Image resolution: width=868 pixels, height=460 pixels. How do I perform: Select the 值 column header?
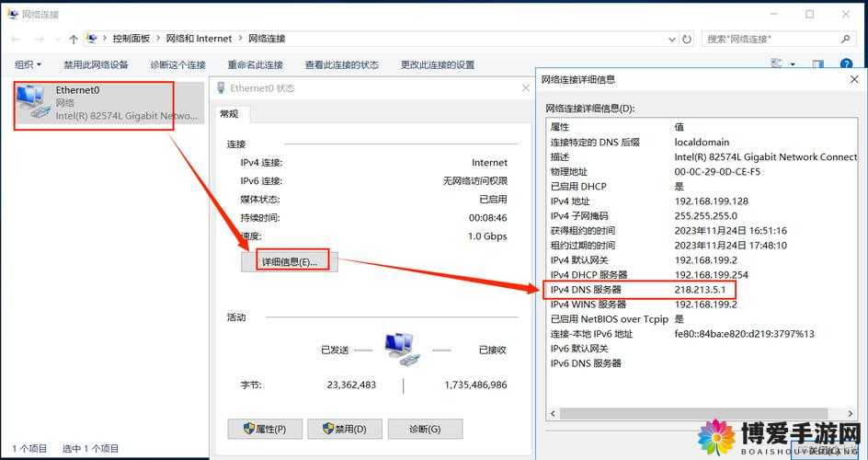tap(680, 127)
